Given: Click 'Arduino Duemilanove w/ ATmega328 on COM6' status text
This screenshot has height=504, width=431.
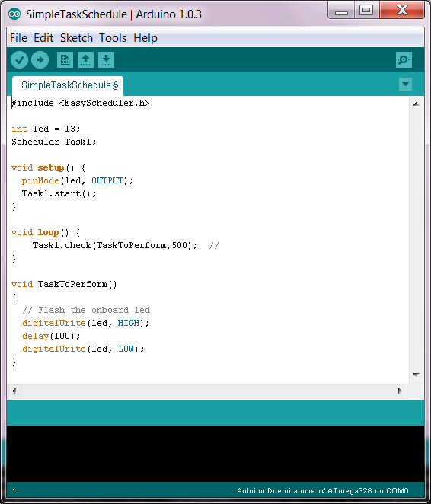Looking at the screenshot, I should [x=322, y=491].
